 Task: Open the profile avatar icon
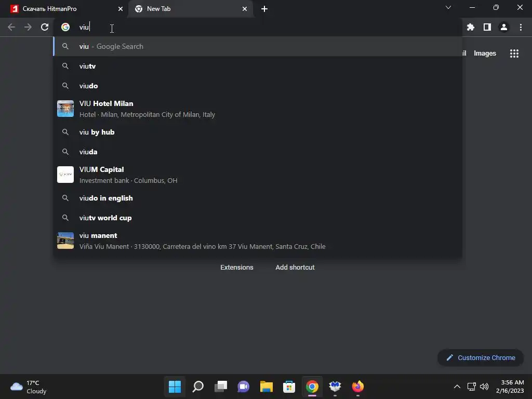504,27
